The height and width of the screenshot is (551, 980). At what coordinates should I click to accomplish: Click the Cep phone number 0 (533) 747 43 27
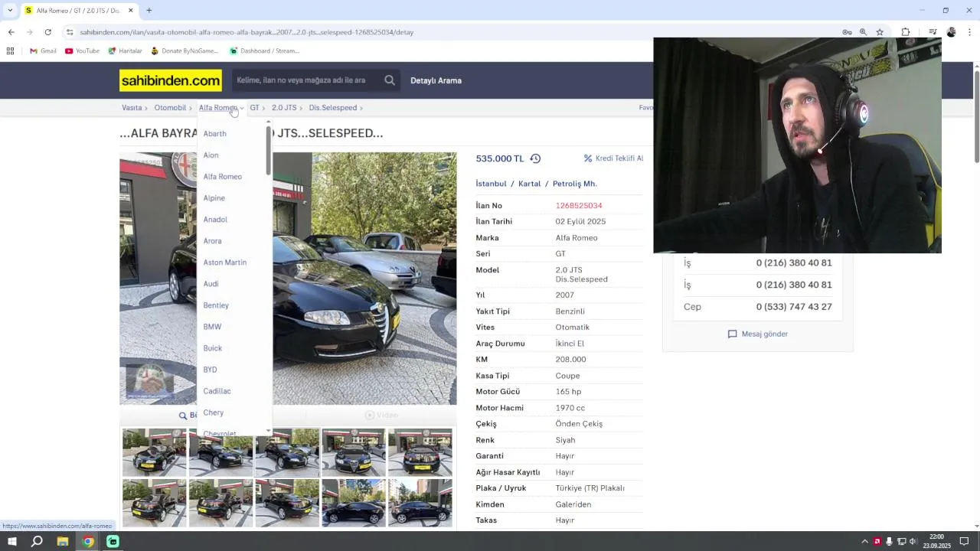point(794,307)
